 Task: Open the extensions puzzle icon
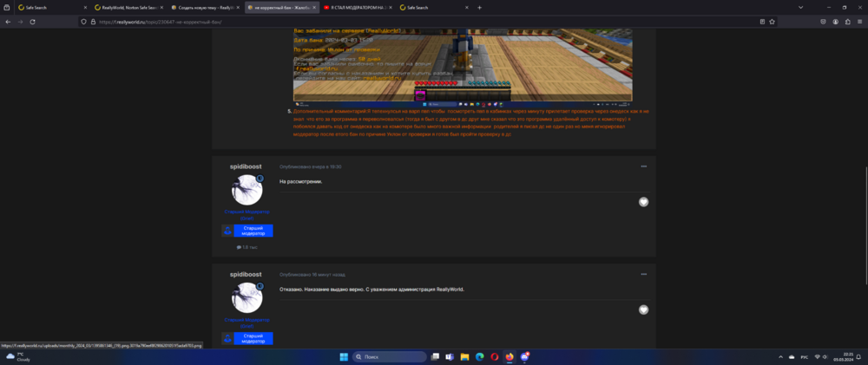point(847,22)
